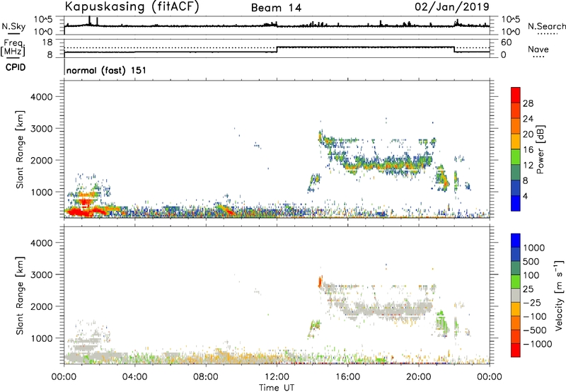Click the '08:00' time tick label
The image size is (566, 392).
click(x=206, y=377)
